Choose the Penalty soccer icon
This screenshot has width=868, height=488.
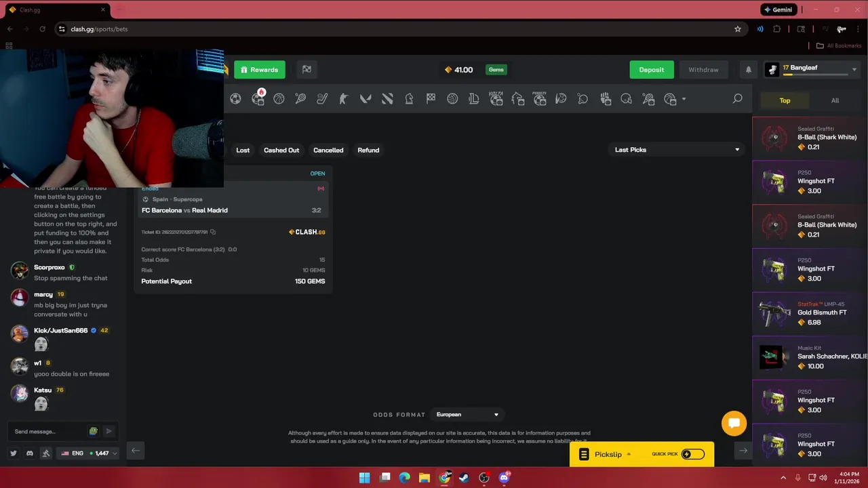(539, 99)
